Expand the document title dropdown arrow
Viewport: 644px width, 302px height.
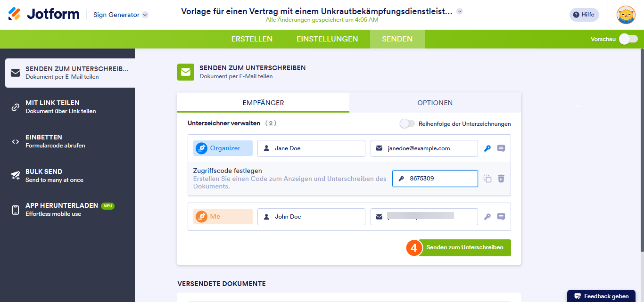click(x=459, y=11)
